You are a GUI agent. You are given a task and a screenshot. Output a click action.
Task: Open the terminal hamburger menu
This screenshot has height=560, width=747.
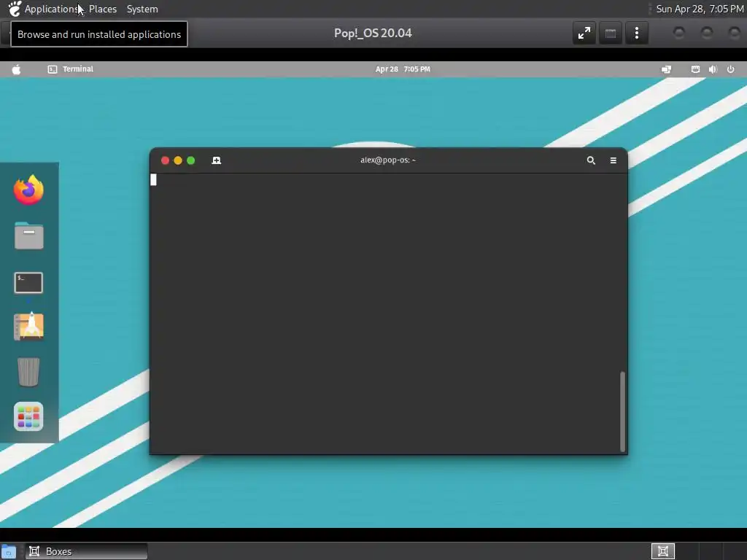pos(613,160)
